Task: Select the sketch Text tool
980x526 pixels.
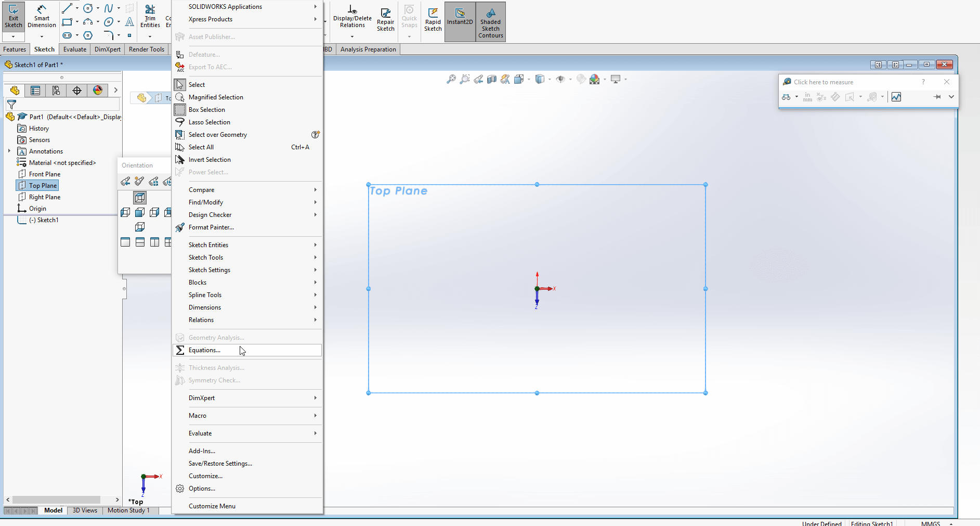Action: [x=129, y=22]
